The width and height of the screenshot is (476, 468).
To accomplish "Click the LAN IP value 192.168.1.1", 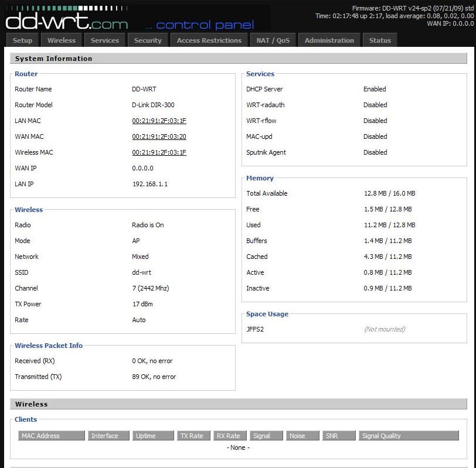I will pyautogui.click(x=149, y=184).
